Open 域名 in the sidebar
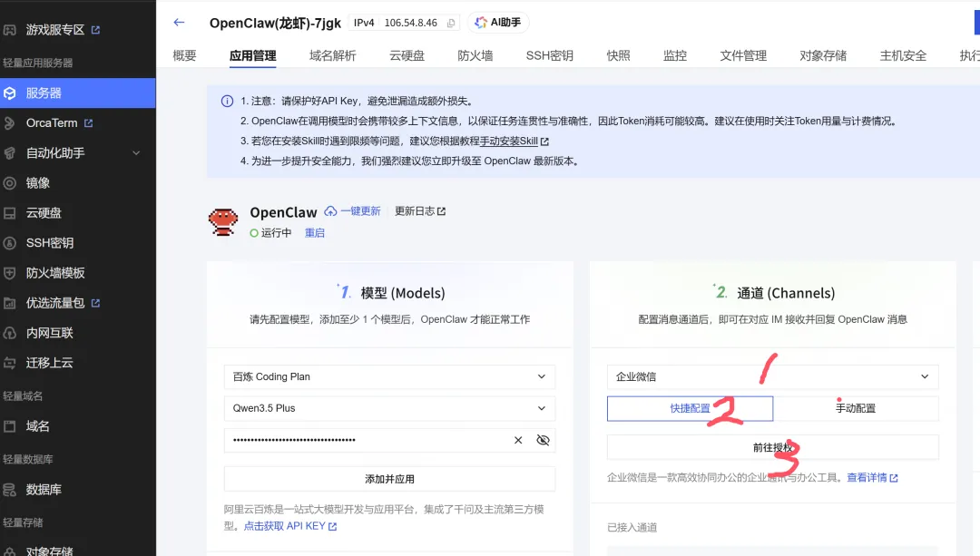980x556 pixels. pyautogui.click(x=37, y=426)
